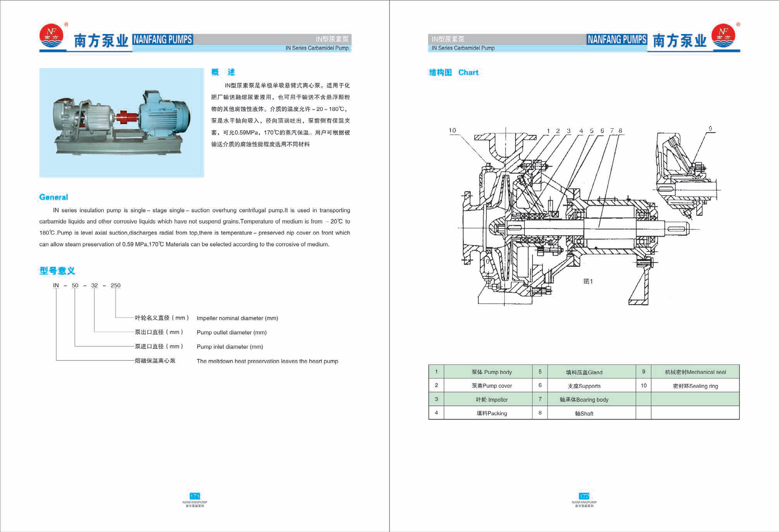The width and height of the screenshot is (779, 532).
Task: Select the '结构图 Chart' heading
Action: 454,72
